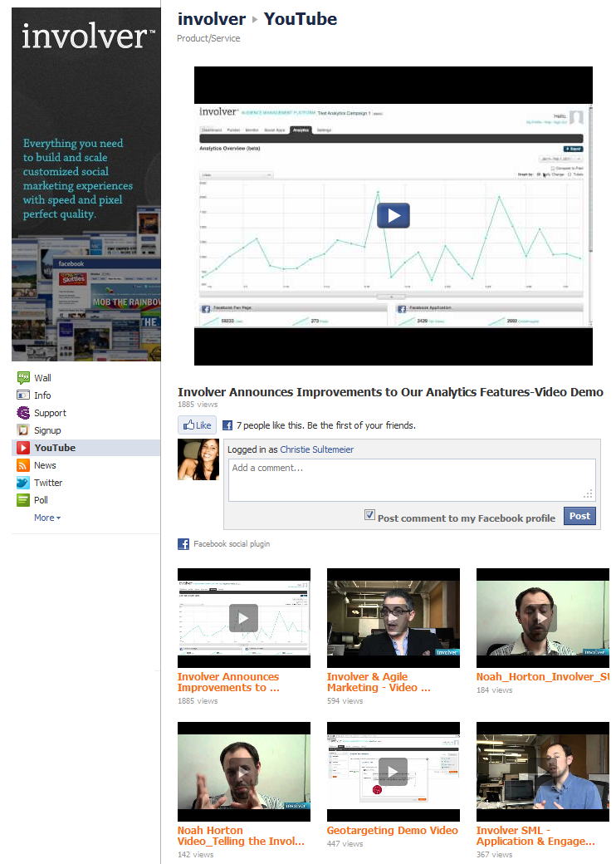
Task: Click 'Noah_Horton_Involver' video title
Action: (x=543, y=676)
